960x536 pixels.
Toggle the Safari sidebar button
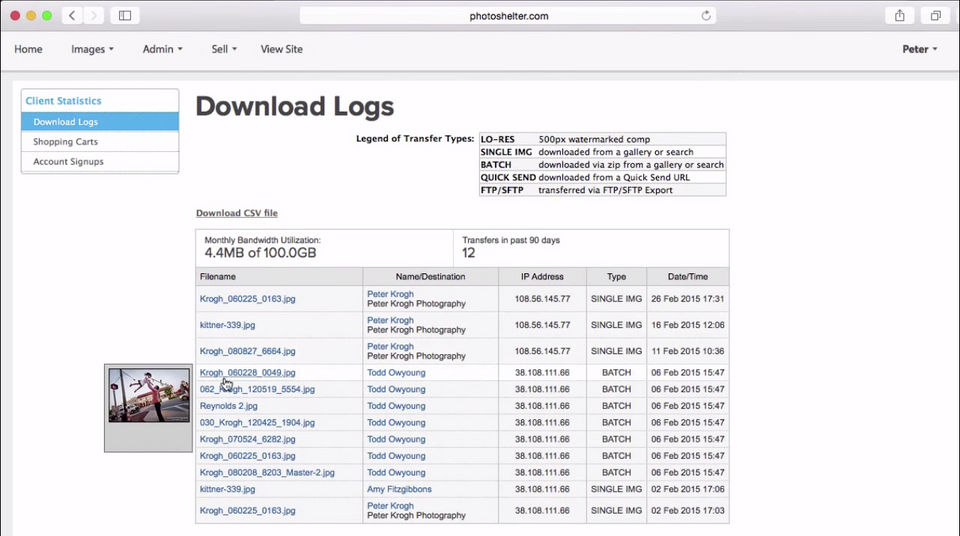pyautogui.click(x=125, y=16)
